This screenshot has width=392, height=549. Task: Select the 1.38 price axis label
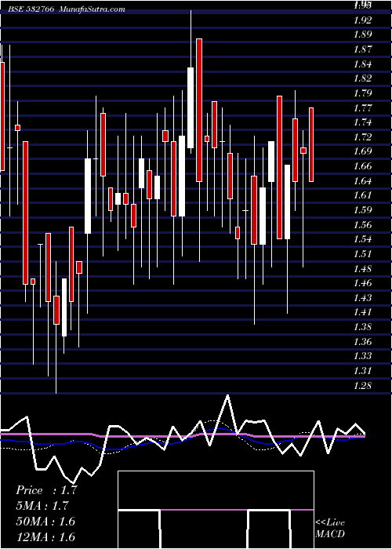(x=362, y=327)
